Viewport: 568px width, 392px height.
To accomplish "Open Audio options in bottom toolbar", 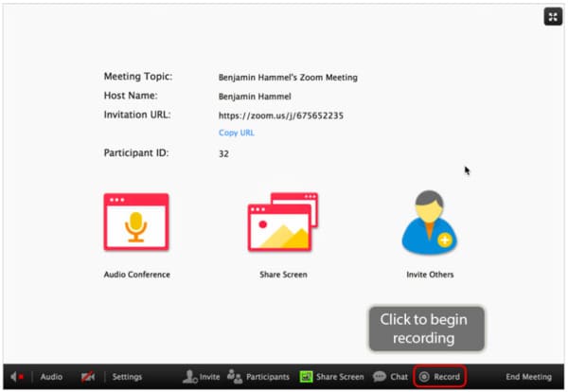I will [51, 377].
